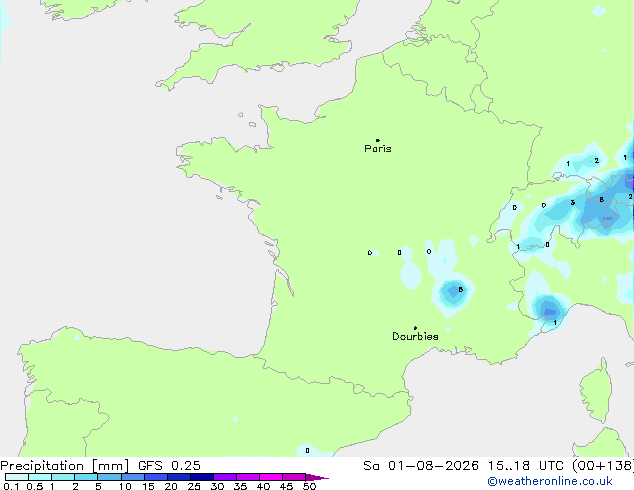Click the blue rain cell north of Dourbies
The image size is (634, 490).
453,292
